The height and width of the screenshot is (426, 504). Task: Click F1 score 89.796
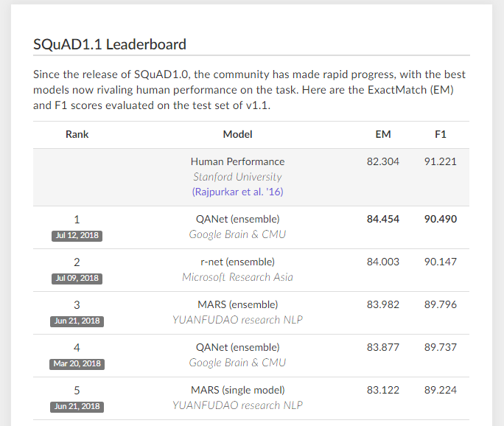click(x=441, y=305)
